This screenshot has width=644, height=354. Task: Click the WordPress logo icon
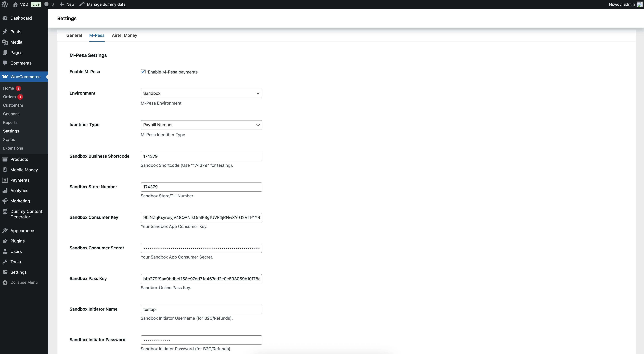[x=5, y=4]
